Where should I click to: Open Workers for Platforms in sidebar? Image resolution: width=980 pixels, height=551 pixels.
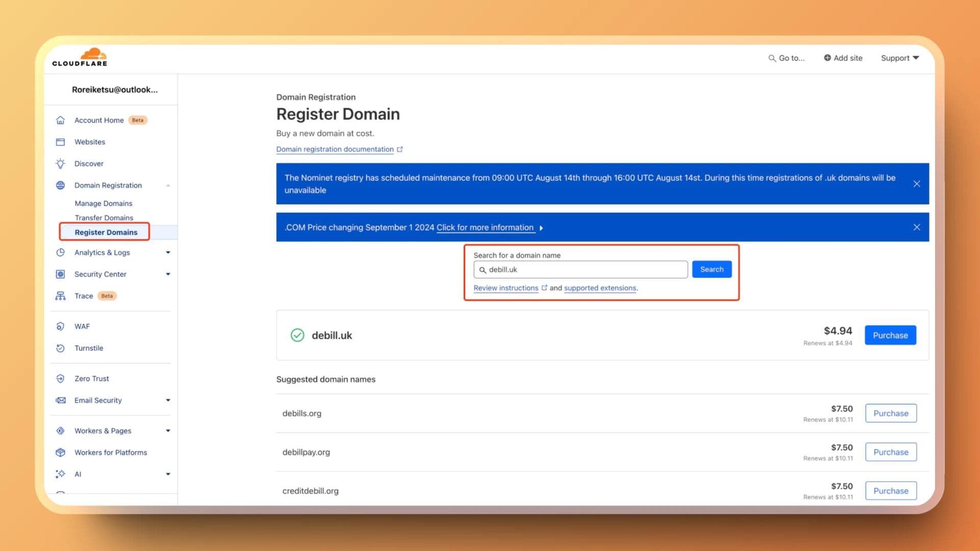111,453
